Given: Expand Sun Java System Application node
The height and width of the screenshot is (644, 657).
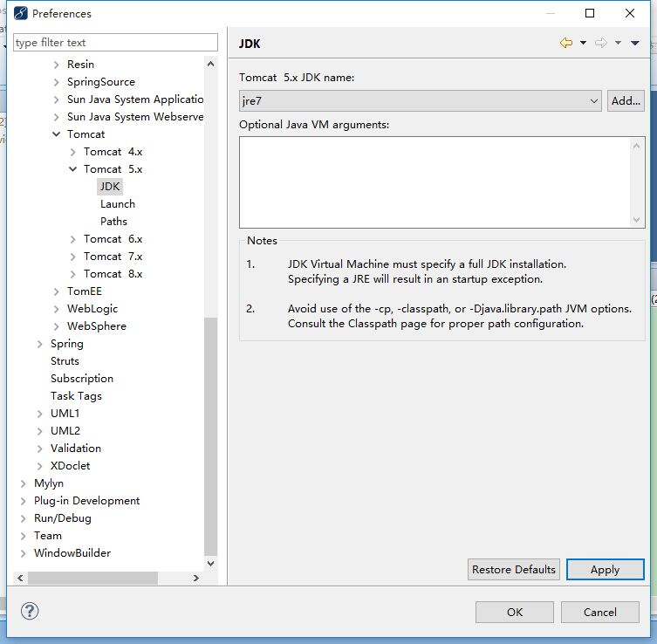Looking at the screenshot, I should click(x=56, y=99).
